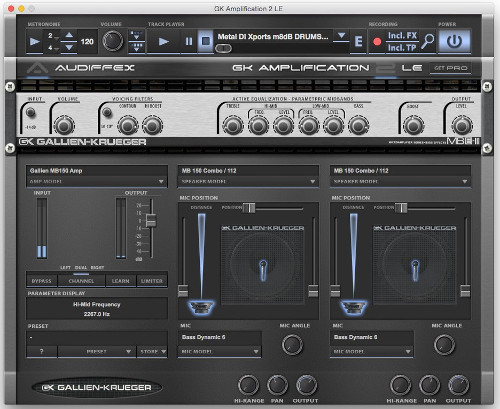Click the Contour knob

point(128,126)
